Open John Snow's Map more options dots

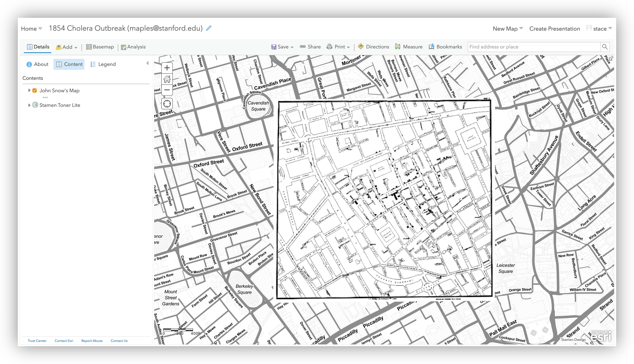point(45,97)
